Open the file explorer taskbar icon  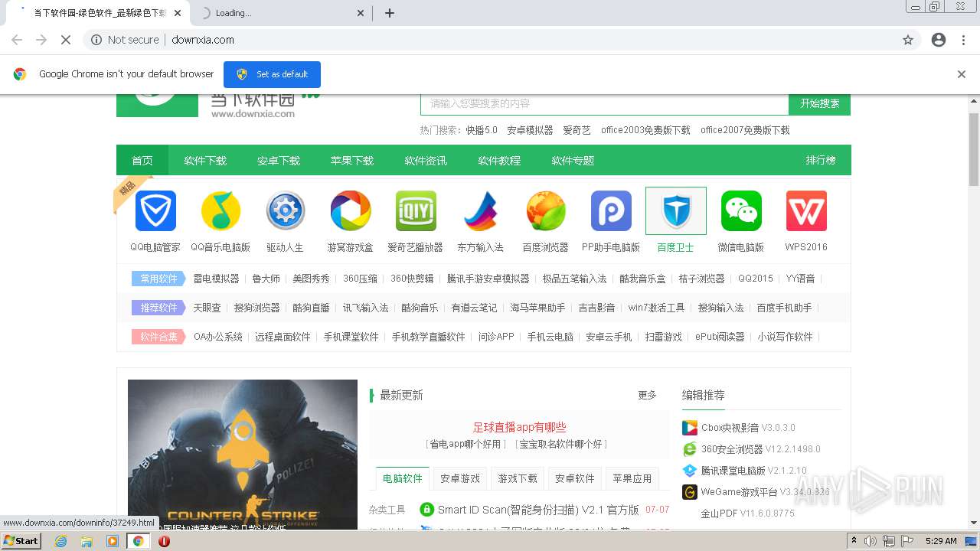[x=87, y=541]
